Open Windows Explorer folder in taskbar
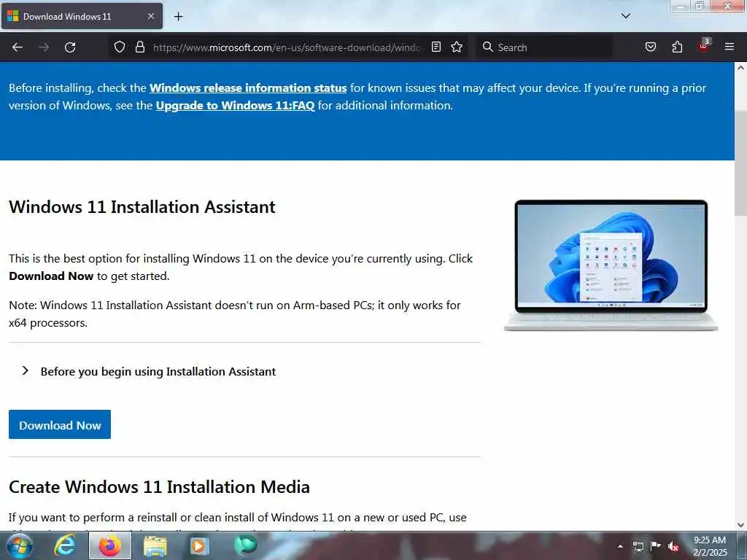This screenshot has width=747, height=560. tap(155, 547)
